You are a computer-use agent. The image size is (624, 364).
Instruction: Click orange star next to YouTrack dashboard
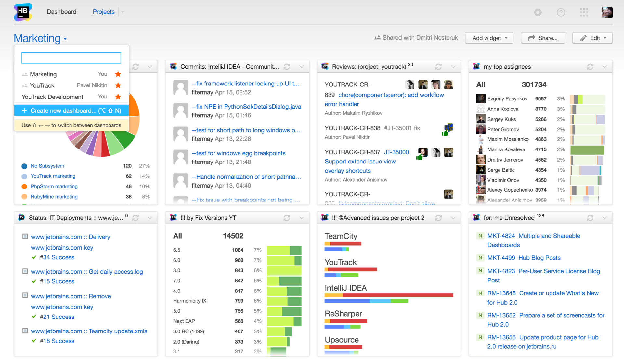pyautogui.click(x=118, y=85)
